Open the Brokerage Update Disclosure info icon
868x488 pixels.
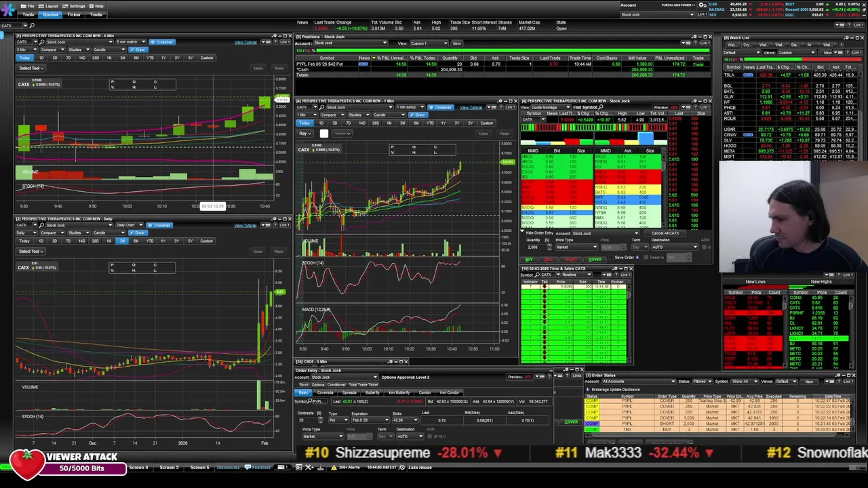coord(588,390)
